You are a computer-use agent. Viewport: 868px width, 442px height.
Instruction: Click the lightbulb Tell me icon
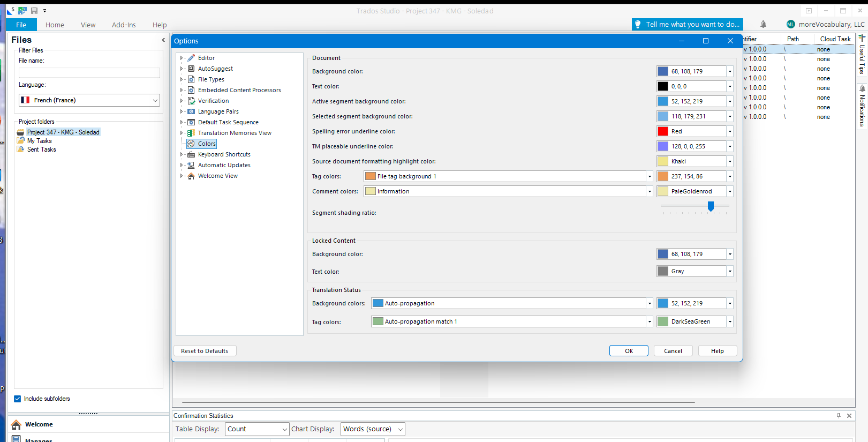pyautogui.click(x=638, y=24)
